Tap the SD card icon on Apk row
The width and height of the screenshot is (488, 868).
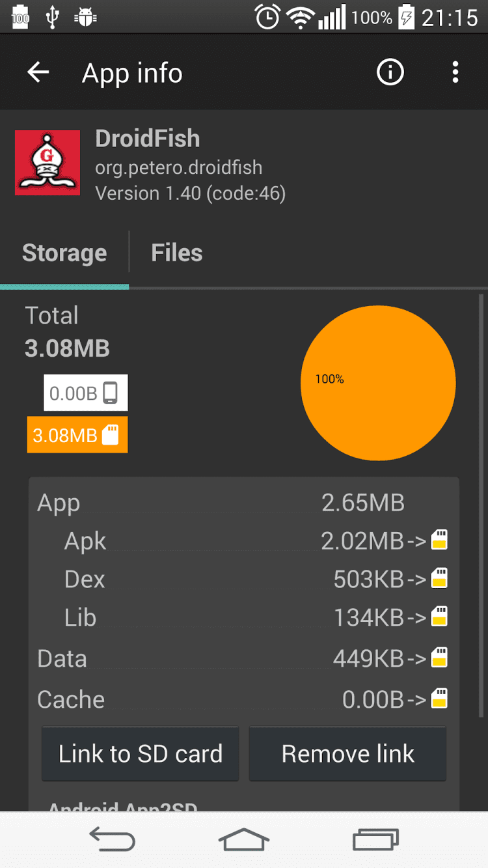440,540
